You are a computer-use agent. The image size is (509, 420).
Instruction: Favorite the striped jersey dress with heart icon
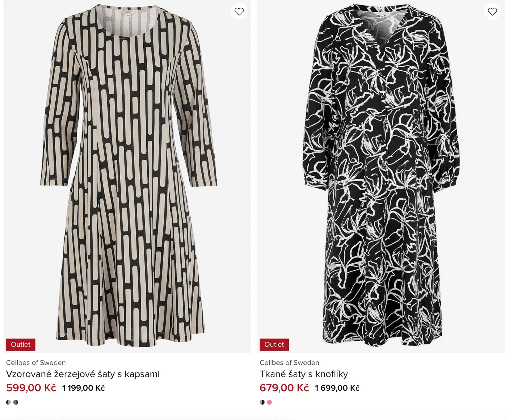point(239,12)
